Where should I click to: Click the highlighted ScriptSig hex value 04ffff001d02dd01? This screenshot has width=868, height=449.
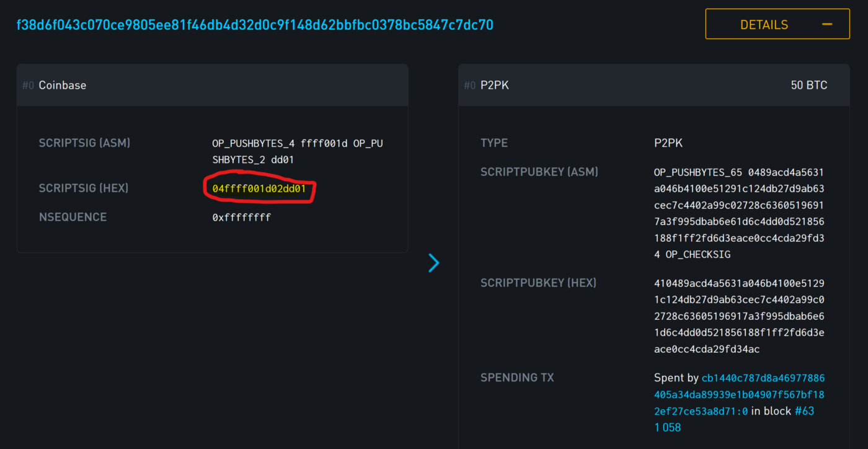[259, 189]
